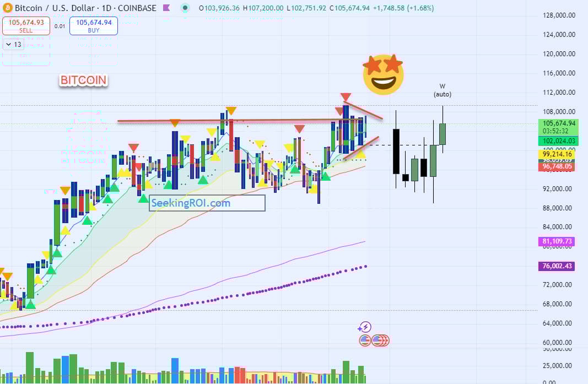Click the purple flag icon beside COINBASE
588x384 pixels.
point(166,8)
